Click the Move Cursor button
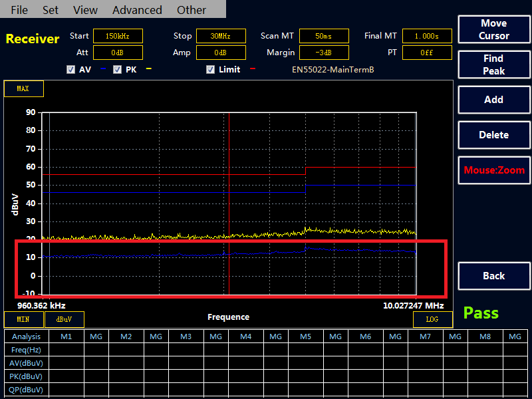Viewport: 532px width, 399px height. pos(493,30)
